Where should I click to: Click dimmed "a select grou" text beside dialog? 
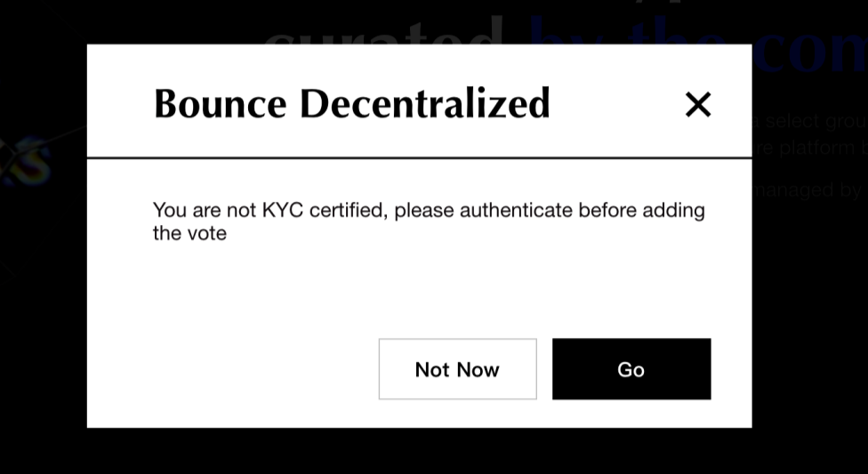(810, 121)
